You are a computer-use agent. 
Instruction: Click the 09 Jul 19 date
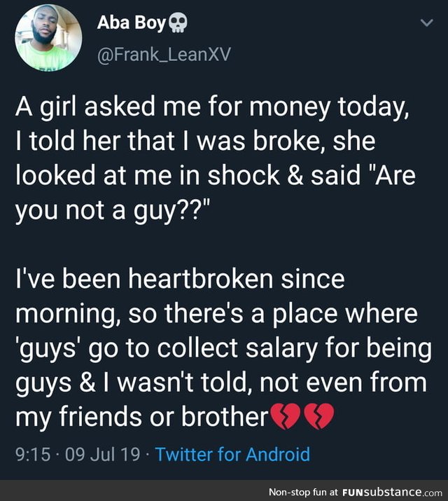pyautogui.click(x=102, y=454)
